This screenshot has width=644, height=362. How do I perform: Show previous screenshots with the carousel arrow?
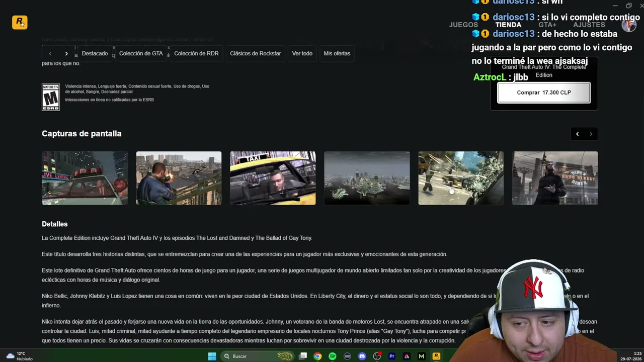point(578,134)
